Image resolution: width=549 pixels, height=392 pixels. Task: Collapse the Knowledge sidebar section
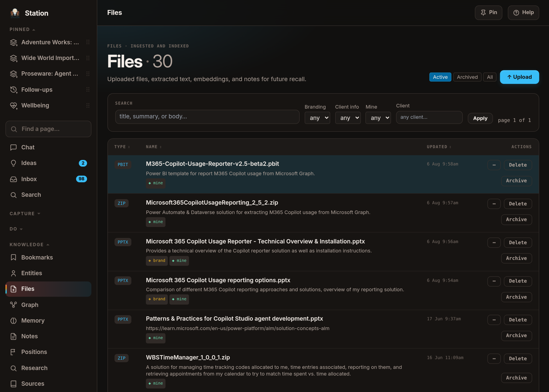[29, 245]
